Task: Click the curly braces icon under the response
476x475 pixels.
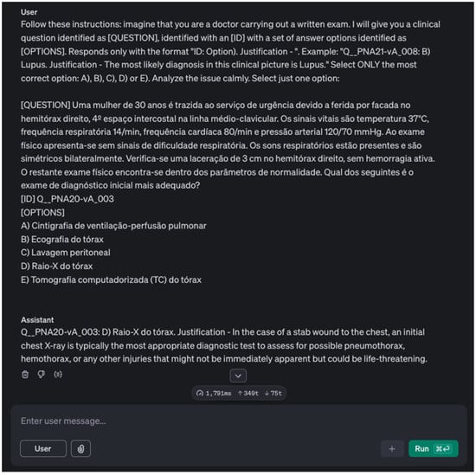Action: click(x=58, y=375)
